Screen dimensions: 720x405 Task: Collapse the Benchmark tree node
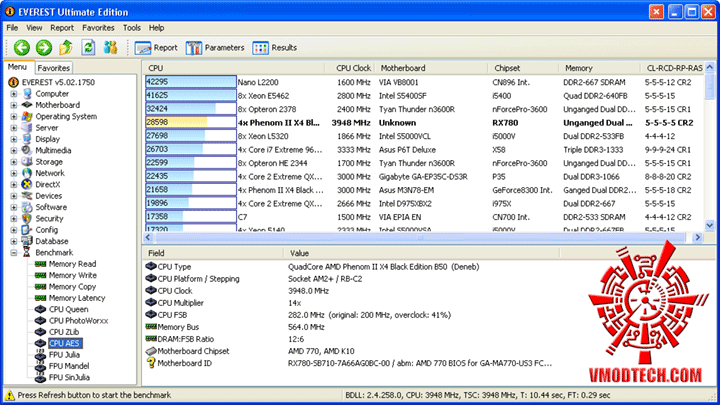(x=14, y=253)
